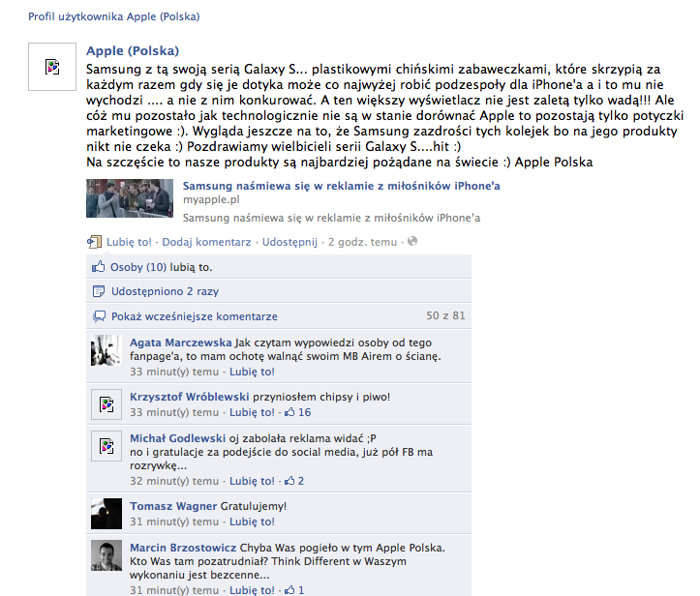Screen dimensions: 700x596
Task: Open Udostępniono 2 razy shares list
Action: [x=166, y=291]
